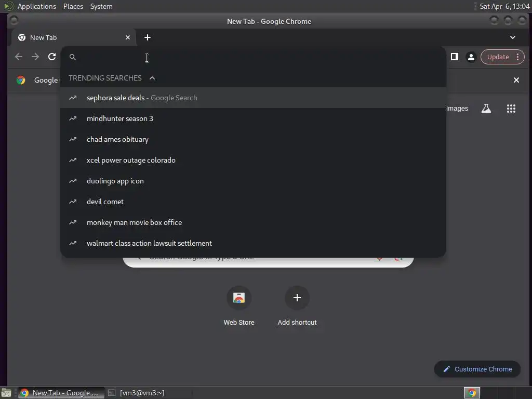Screen dimensions: 532x399
Task: Dismiss the Google Chrome infobar with X
Action: point(516,80)
